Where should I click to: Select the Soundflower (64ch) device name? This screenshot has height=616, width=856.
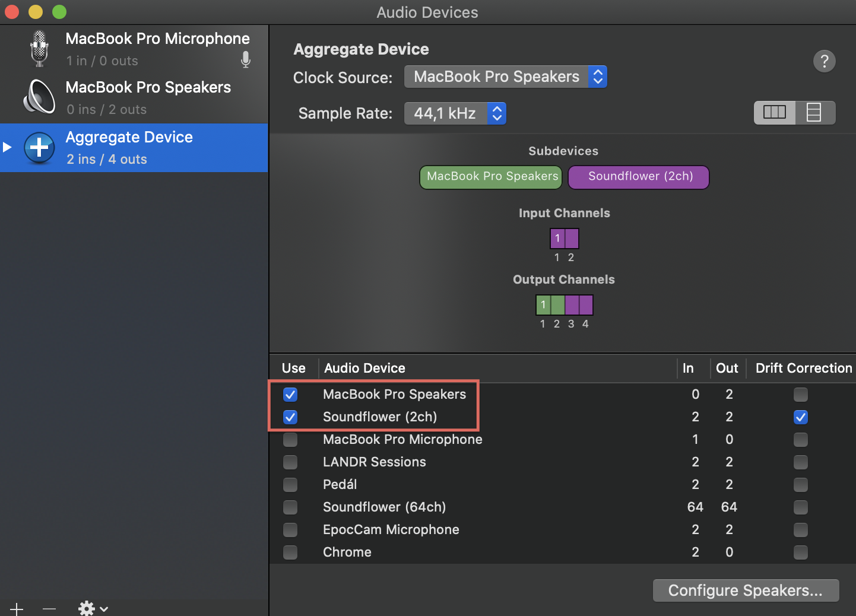[385, 507]
